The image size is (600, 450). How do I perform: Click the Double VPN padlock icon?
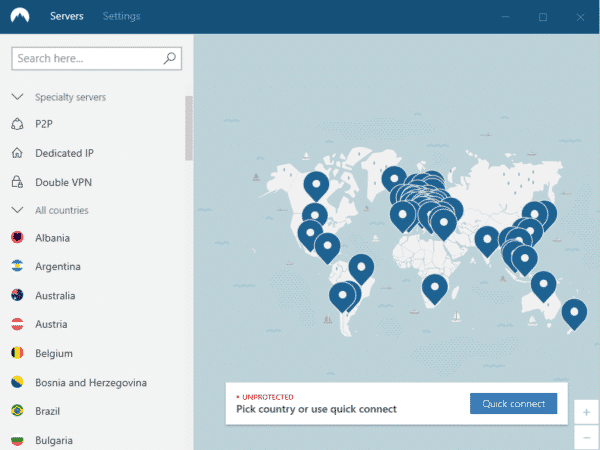17,182
